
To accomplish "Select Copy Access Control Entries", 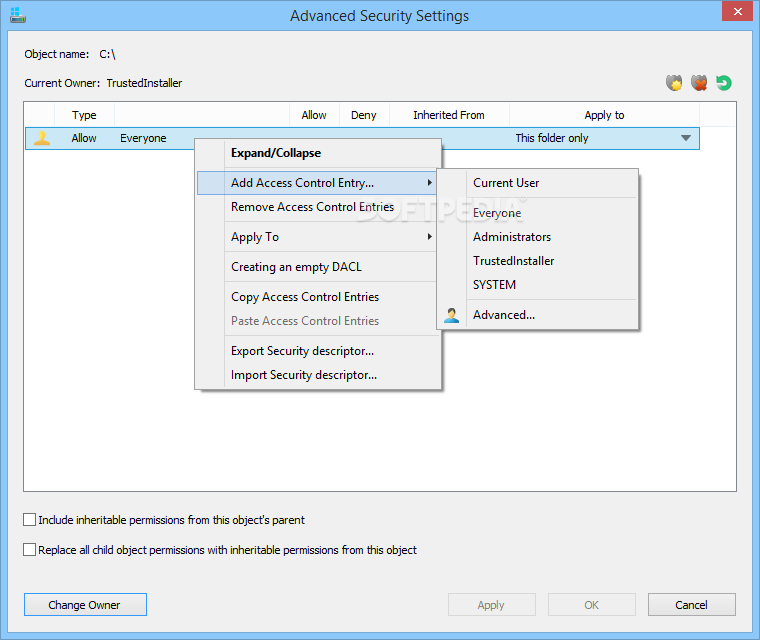I will [317, 297].
